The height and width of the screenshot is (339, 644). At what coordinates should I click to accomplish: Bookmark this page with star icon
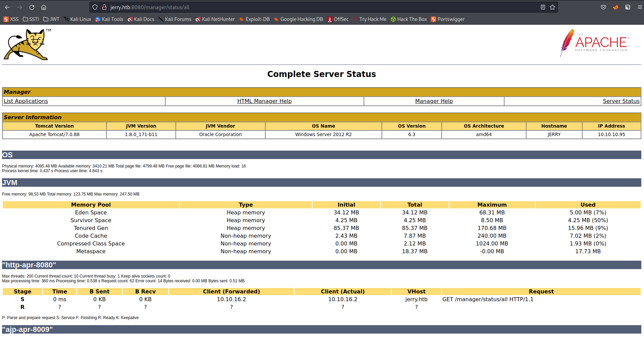552,7
